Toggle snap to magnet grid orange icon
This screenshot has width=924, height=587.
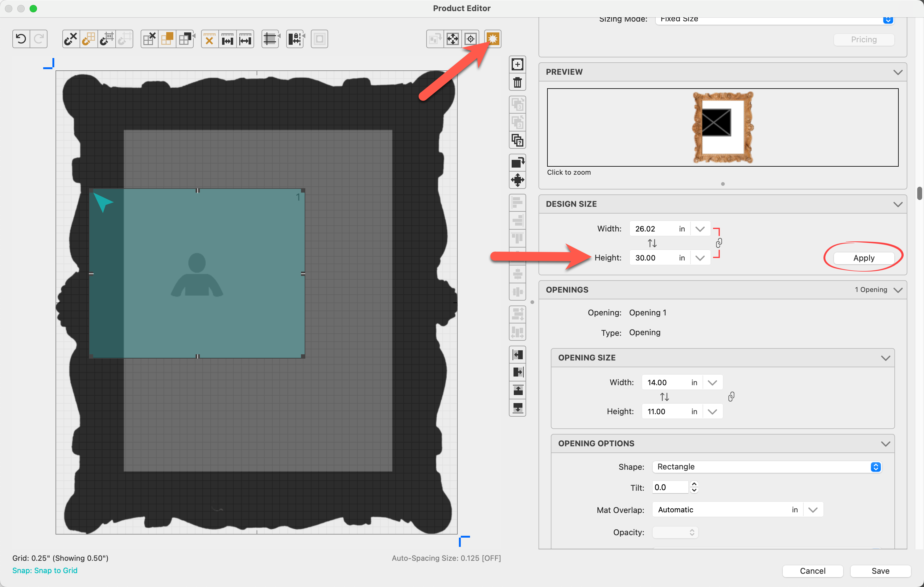(89, 39)
